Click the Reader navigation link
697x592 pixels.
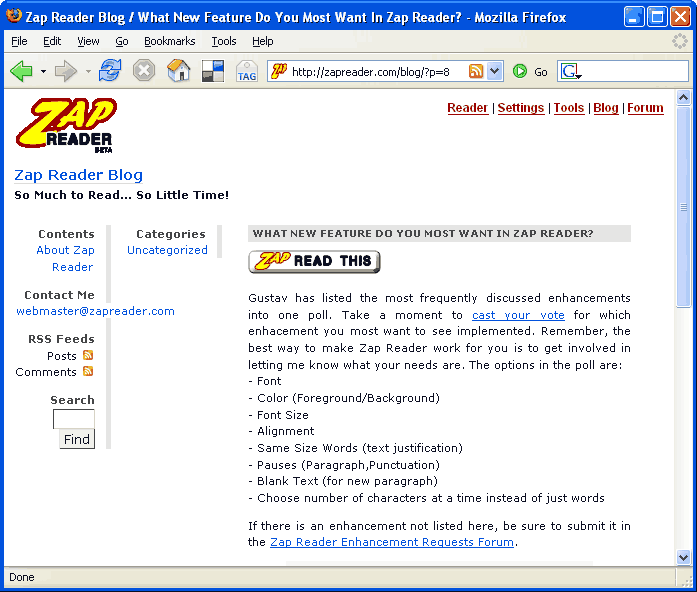coord(468,108)
